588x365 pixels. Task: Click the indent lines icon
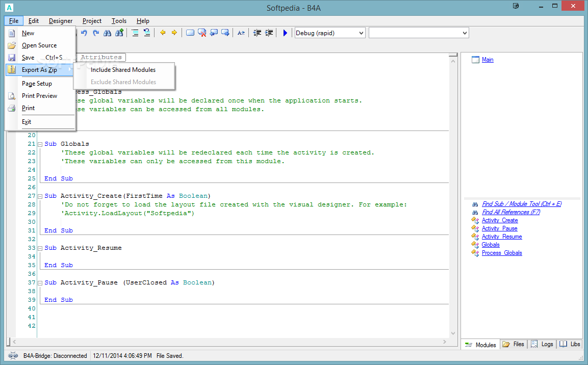point(269,33)
